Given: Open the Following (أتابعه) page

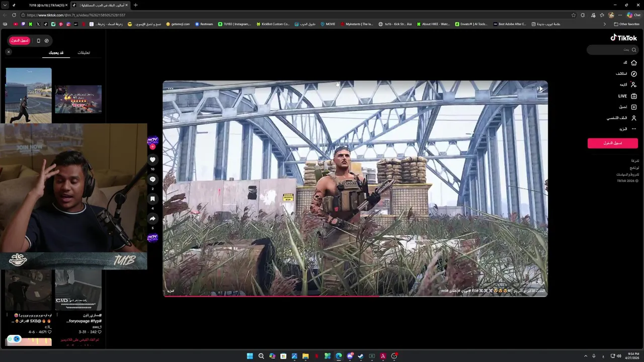Looking at the screenshot, I should (x=628, y=85).
